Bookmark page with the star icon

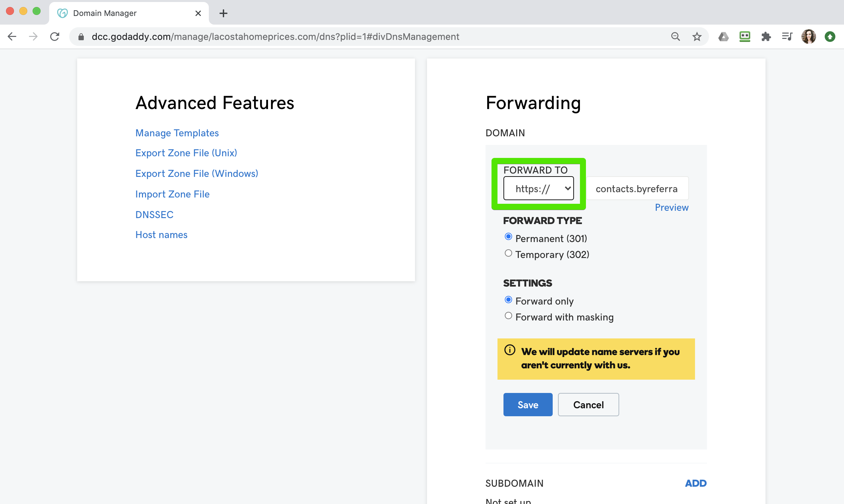coord(697,36)
